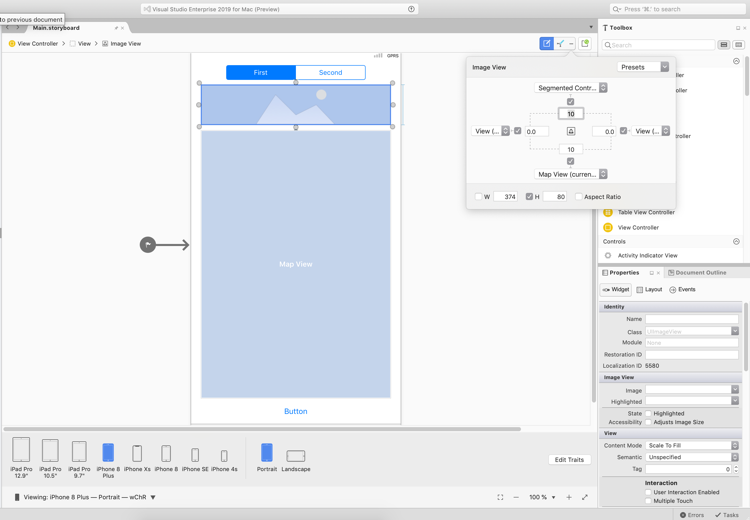Open the Map View constraint target dropdown

[x=572, y=174]
